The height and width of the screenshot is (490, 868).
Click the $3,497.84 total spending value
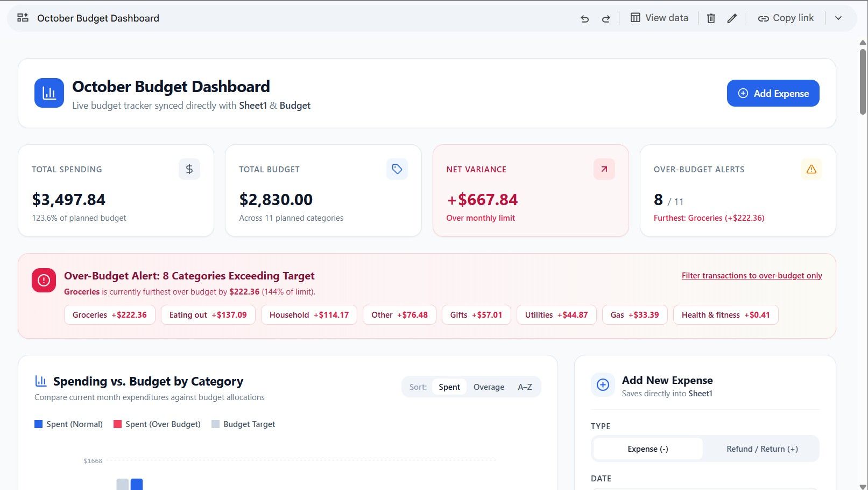[69, 200]
